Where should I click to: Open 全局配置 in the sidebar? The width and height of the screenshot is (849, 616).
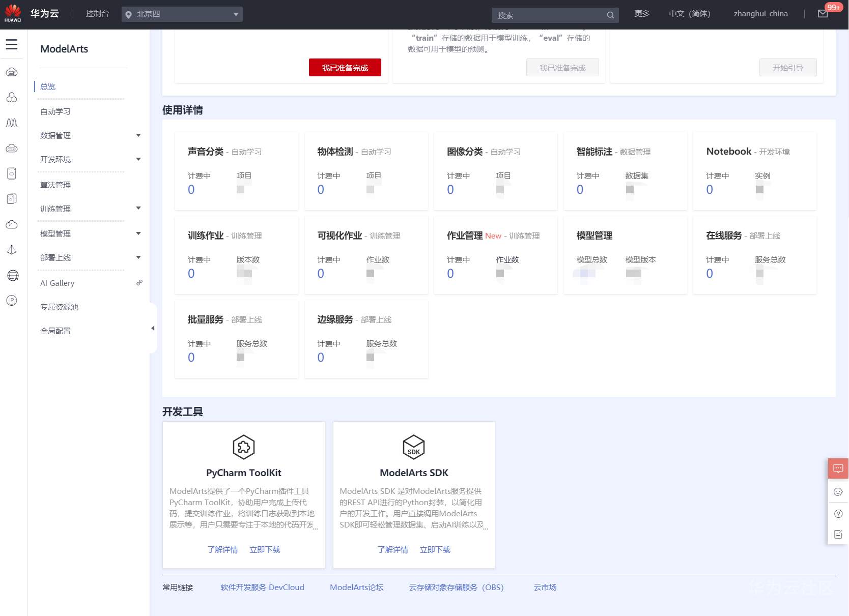pyautogui.click(x=55, y=331)
